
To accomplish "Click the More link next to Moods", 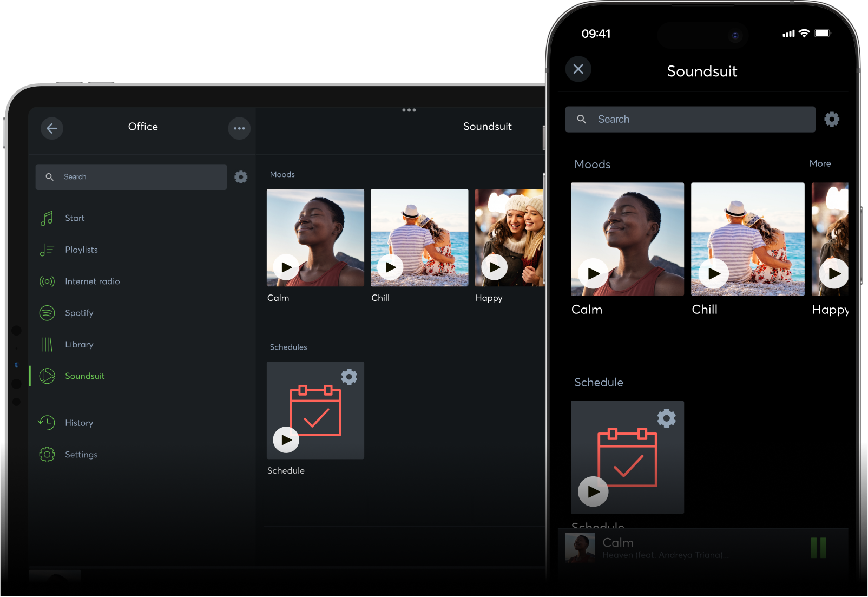I will (x=820, y=163).
